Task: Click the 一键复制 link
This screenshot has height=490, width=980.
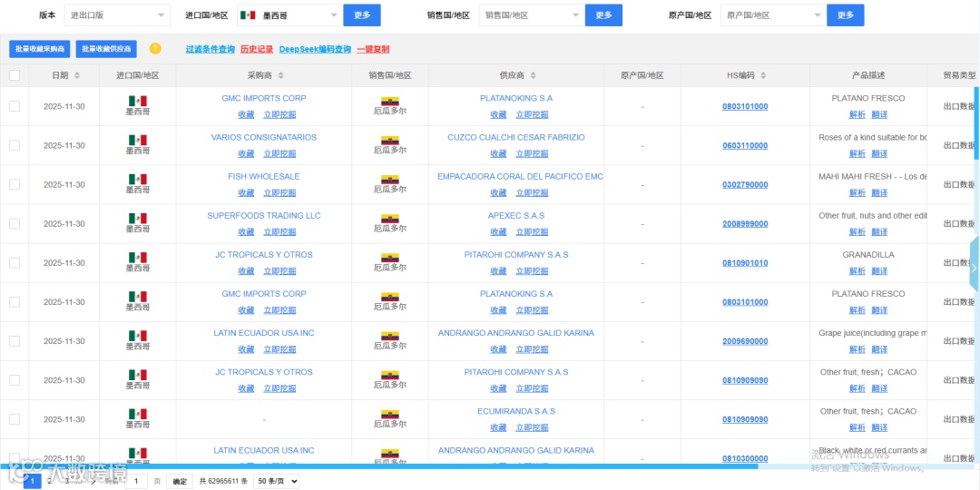Action: tap(373, 49)
